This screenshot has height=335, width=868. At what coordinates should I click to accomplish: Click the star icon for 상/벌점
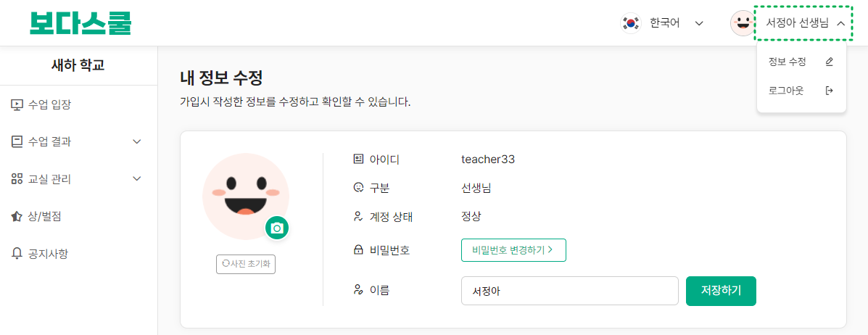click(17, 217)
